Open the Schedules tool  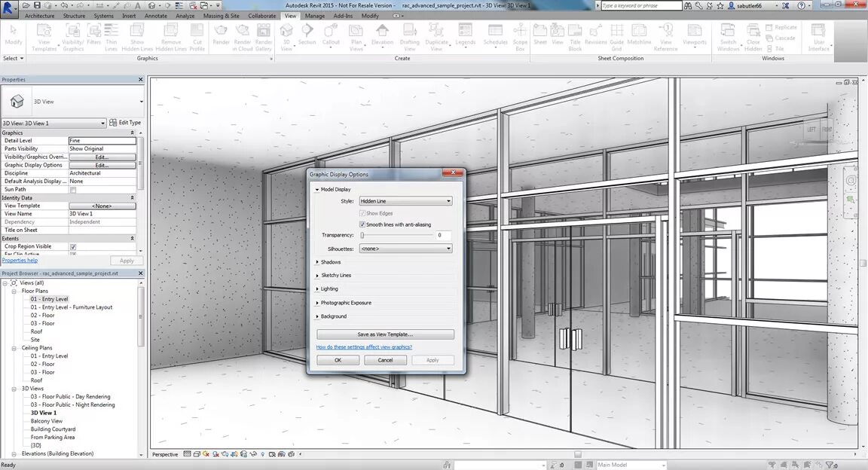[x=496, y=37]
